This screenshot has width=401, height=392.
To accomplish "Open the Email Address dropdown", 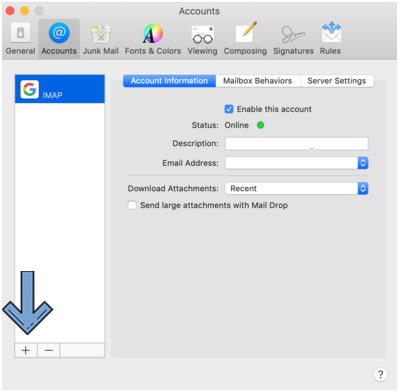I will 296,163.
